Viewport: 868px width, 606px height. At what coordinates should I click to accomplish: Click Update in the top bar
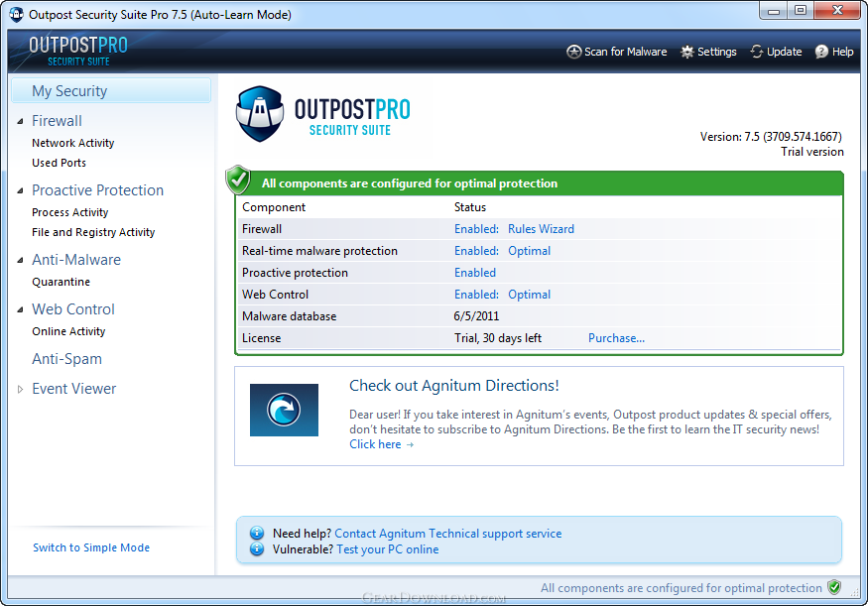point(785,52)
